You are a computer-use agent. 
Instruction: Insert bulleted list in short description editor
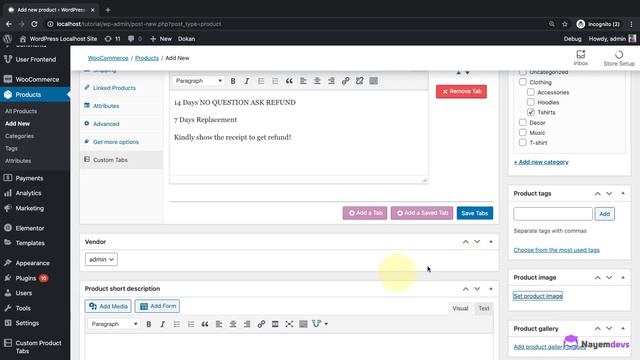coord(177,324)
